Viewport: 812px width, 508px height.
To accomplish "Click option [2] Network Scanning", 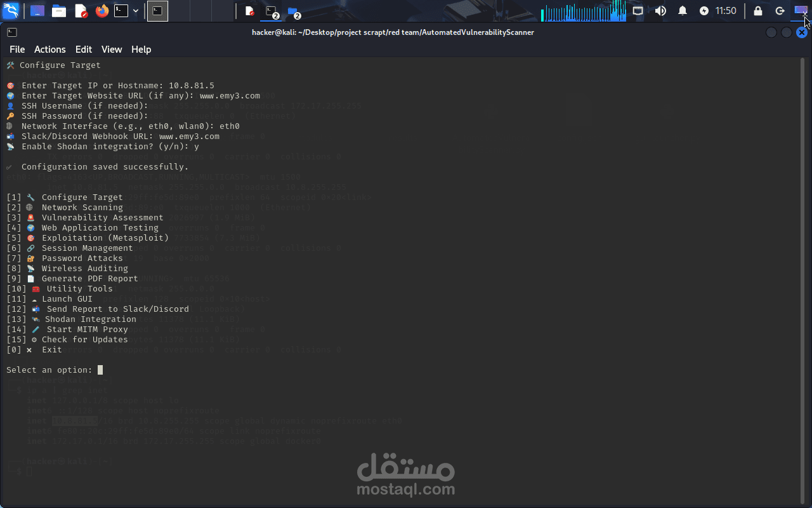I will point(65,208).
